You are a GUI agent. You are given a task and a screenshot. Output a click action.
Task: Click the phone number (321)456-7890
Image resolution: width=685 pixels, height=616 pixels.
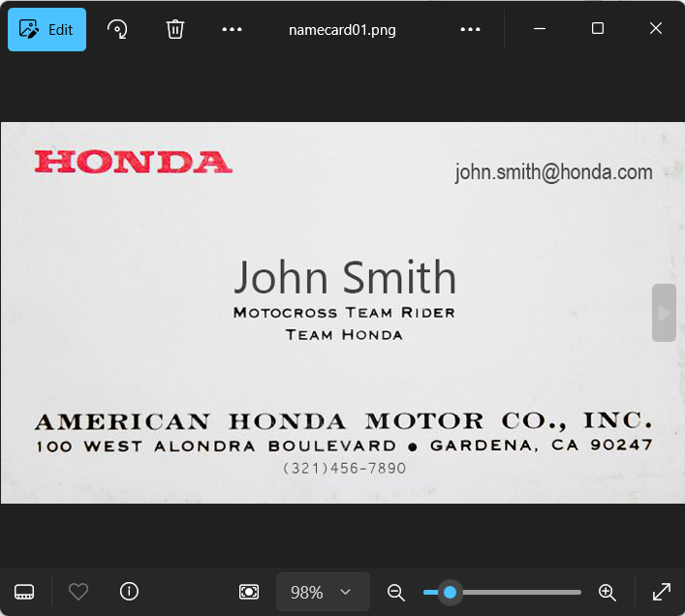click(345, 468)
